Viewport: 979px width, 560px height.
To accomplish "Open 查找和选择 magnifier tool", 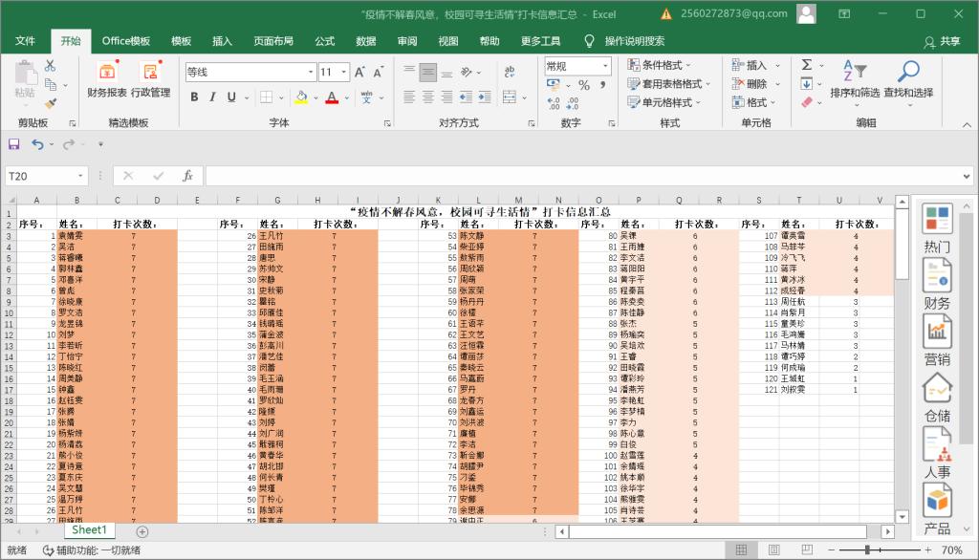I will pos(907,72).
